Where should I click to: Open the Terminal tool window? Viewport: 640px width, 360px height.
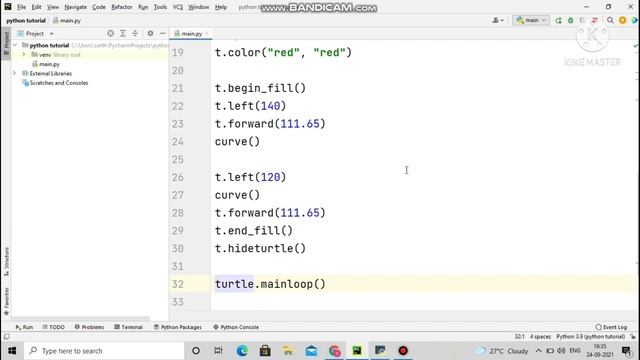coord(128,327)
